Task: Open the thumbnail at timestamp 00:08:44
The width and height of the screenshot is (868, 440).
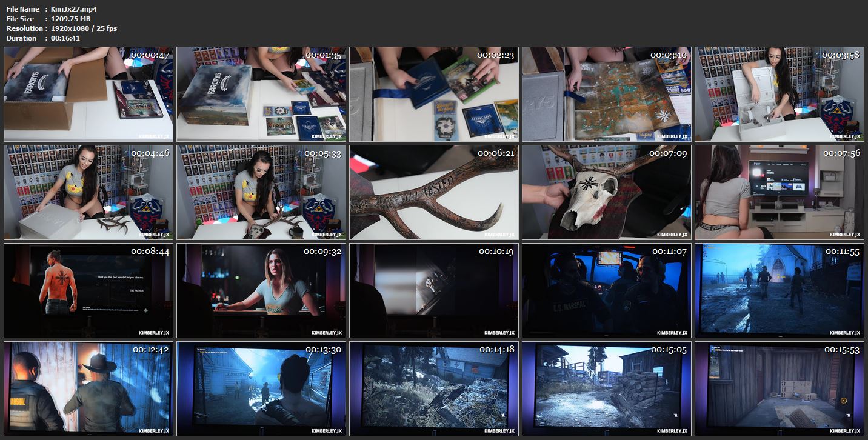Action: tap(88, 290)
